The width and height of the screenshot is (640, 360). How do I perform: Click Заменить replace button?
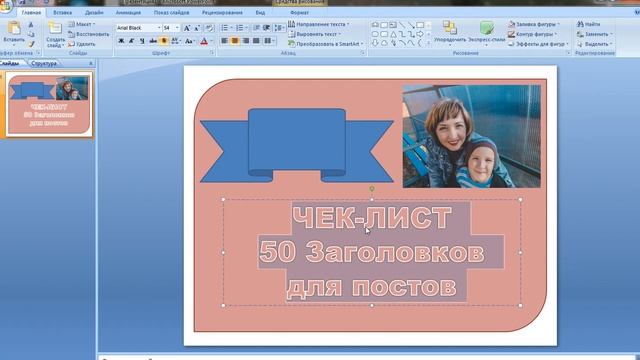tap(595, 34)
